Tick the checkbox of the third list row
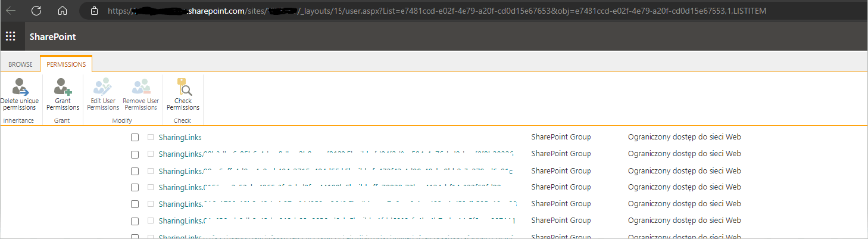The image size is (868, 239). click(135, 171)
